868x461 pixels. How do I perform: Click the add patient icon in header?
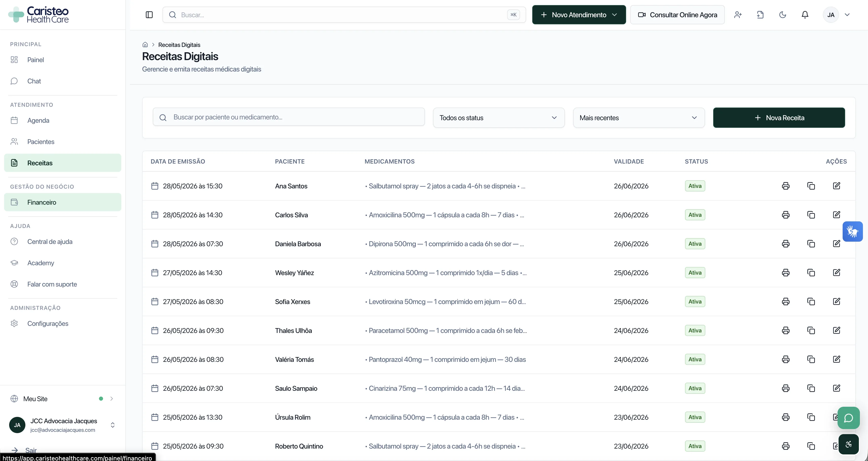point(738,15)
